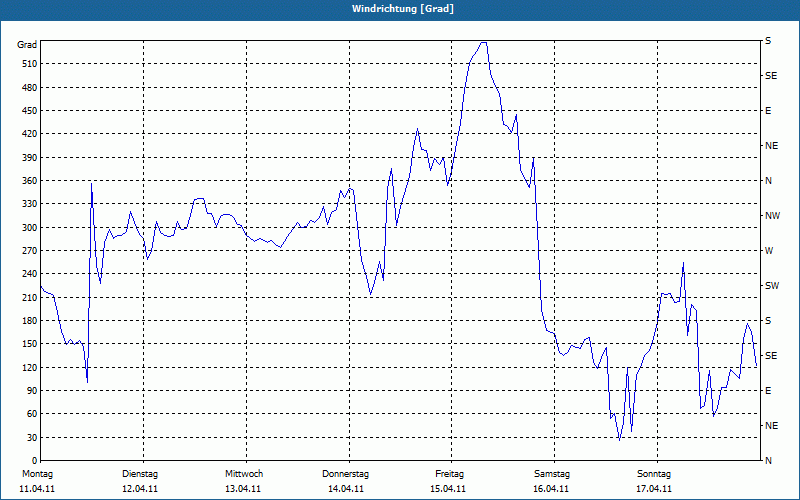Click the 'SW' compass label
Image resolution: width=800 pixels, height=500 pixels.
coord(772,286)
